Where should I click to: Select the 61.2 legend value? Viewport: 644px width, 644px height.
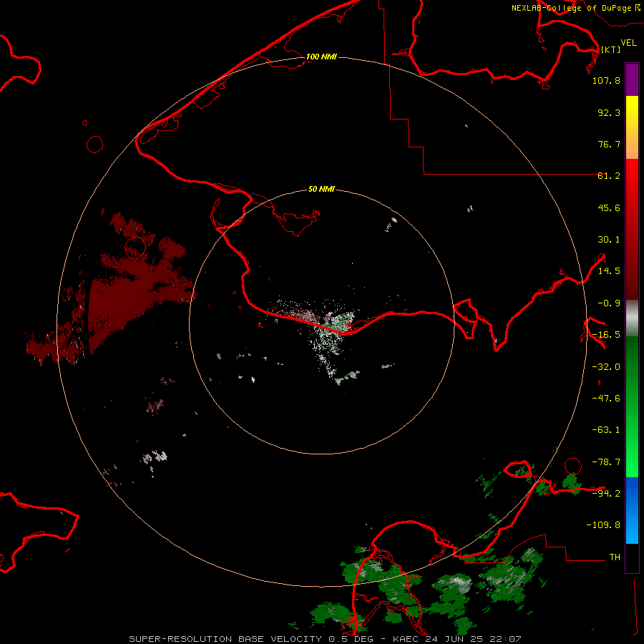[x=609, y=176]
